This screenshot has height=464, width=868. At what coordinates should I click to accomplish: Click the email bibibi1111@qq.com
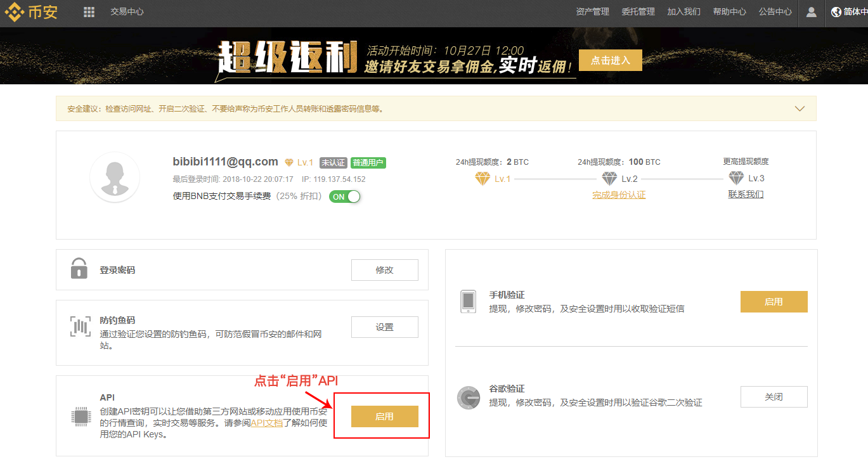pyautogui.click(x=226, y=162)
